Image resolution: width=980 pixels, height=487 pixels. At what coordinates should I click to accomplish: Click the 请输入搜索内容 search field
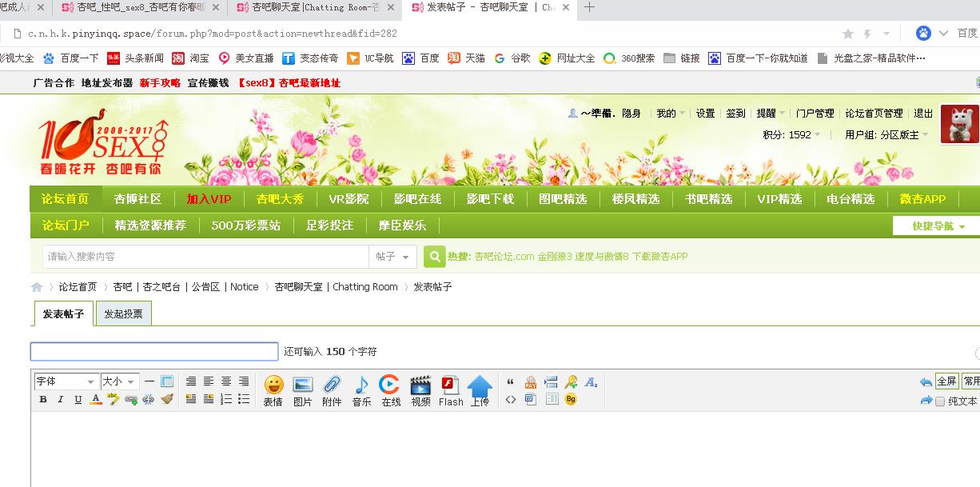(205, 257)
